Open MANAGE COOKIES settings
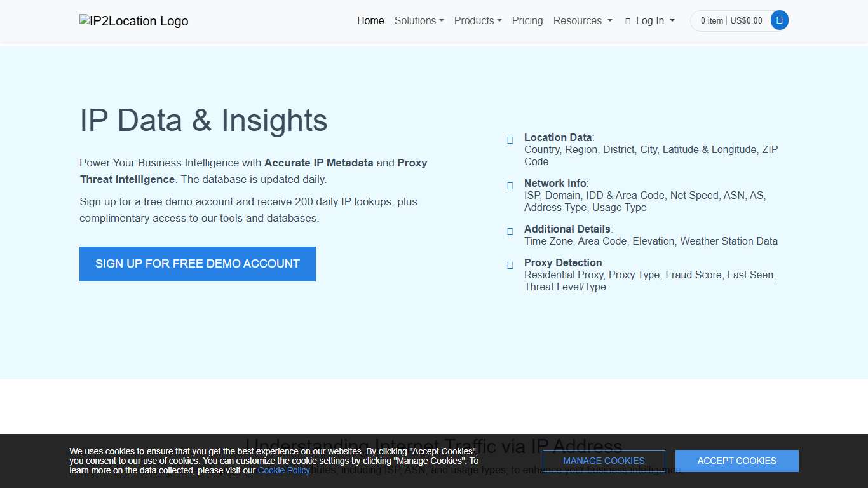 [x=604, y=461]
